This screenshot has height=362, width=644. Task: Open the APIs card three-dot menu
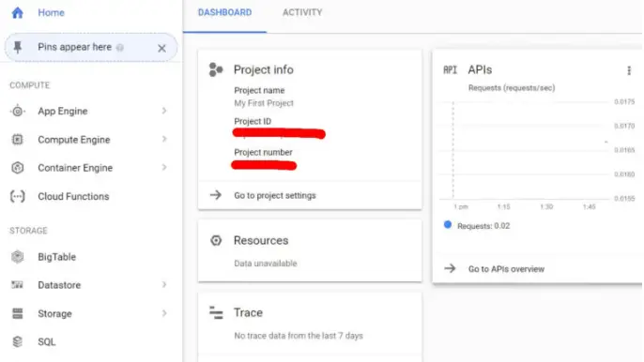pos(629,70)
